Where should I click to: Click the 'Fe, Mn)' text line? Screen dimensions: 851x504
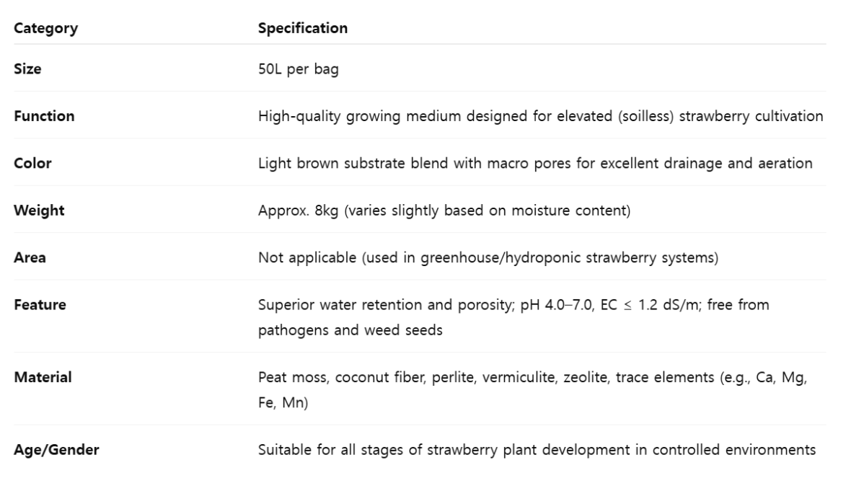click(x=283, y=401)
